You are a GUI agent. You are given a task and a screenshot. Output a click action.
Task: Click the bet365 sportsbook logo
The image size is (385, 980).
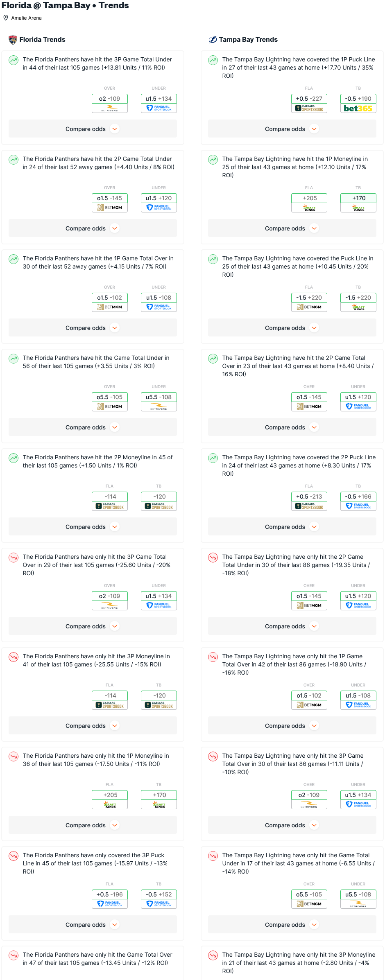coord(358,108)
